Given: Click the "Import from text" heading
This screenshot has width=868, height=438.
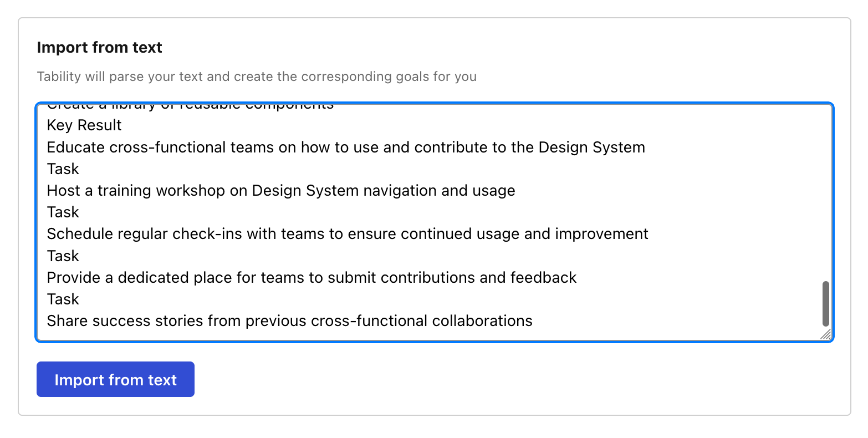Looking at the screenshot, I should [x=99, y=48].
